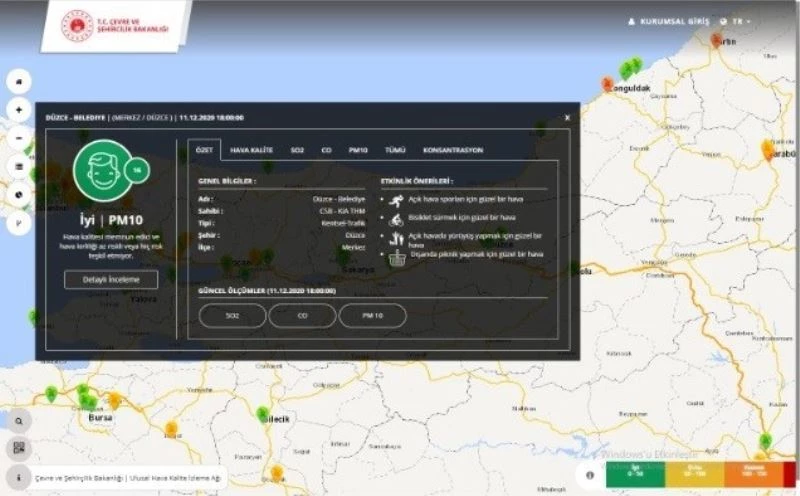The height and width of the screenshot is (496, 800).
Task: Select the Tümü tab
Action: (x=395, y=150)
